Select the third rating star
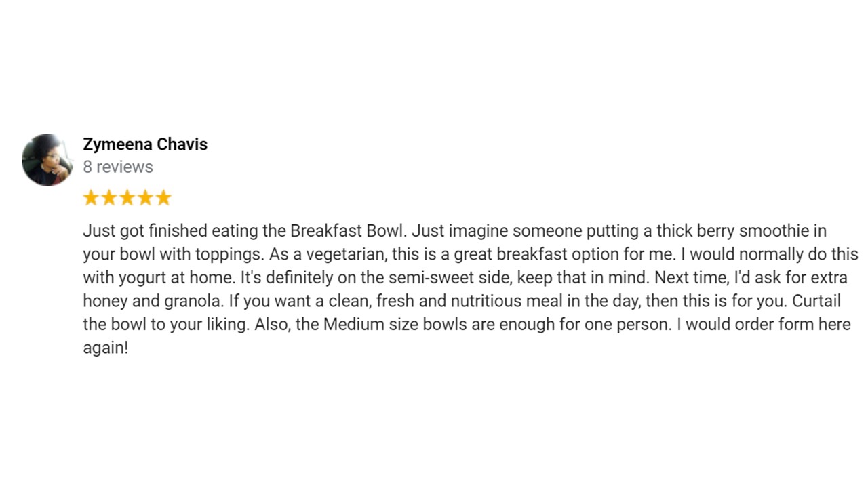This screenshot has height=488, width=868. click(x=127, y=198)
